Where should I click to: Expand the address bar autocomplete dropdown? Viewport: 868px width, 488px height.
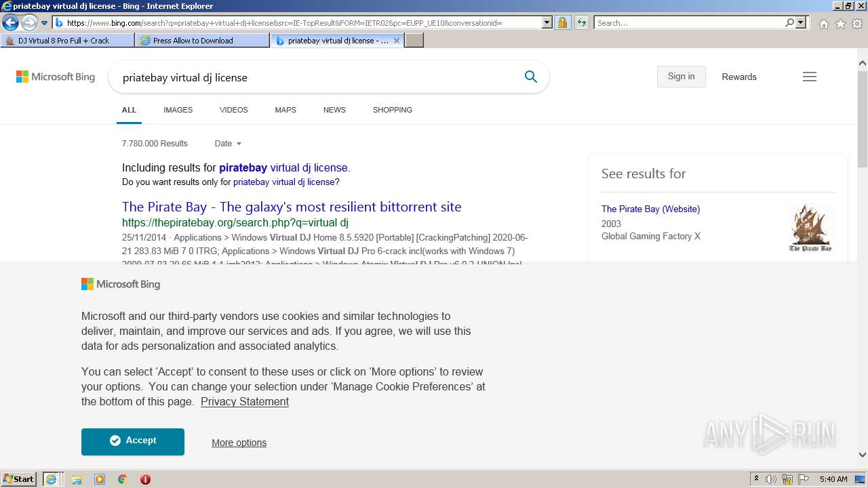coord(547,22)
